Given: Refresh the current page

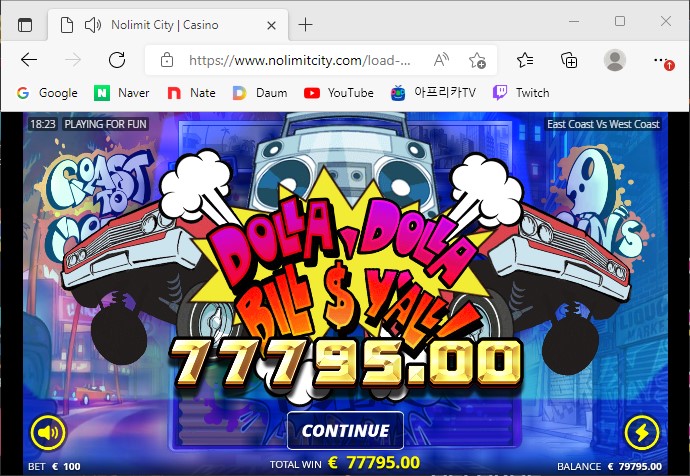Looking at the screenshot, I should (117, 60).
